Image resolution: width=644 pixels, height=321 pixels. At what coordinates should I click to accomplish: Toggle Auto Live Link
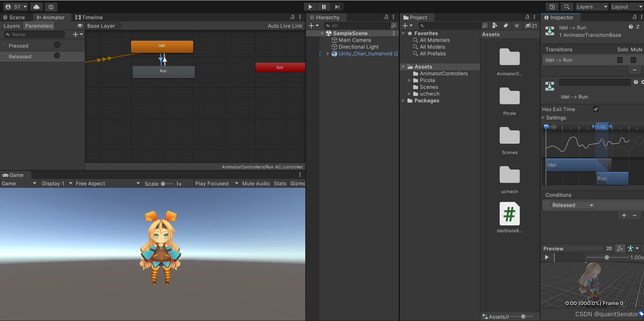click(285, 26)
